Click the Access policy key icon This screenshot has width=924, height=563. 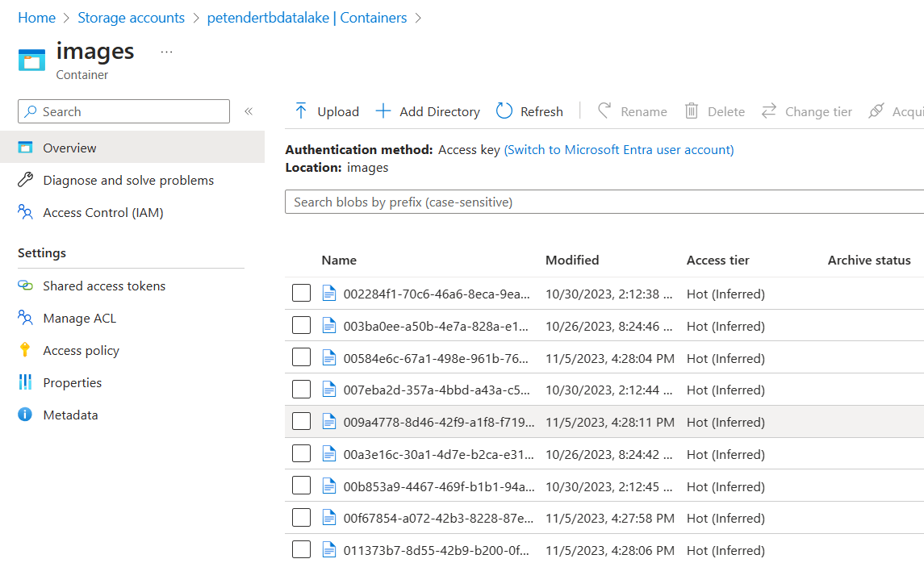pyautogui.click(x=25, y=350)
